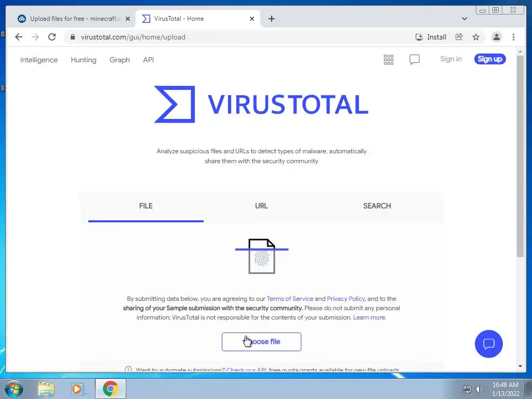Open the API menu item

[148, 60]
